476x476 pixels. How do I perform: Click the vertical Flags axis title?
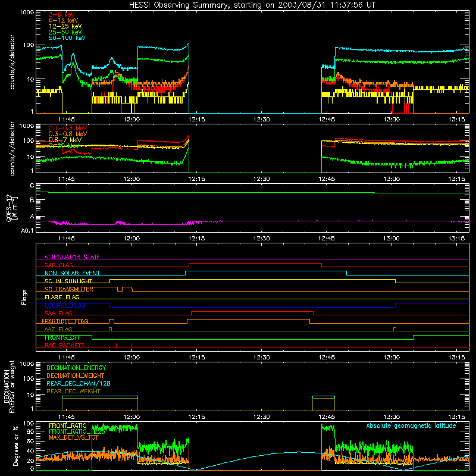tap(24, 297)
